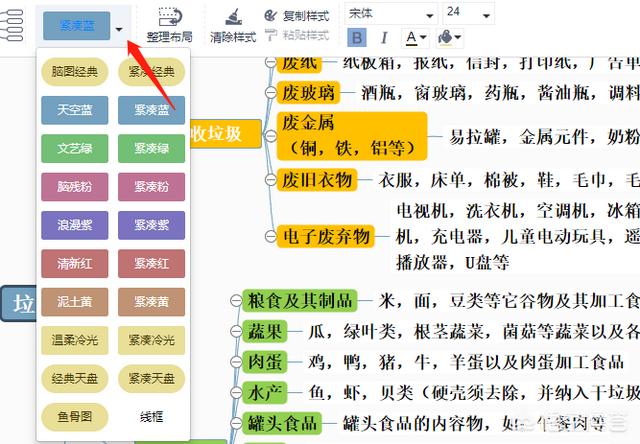Click the background fill bucket icon
640x444 pixels.
pos(446,38)
